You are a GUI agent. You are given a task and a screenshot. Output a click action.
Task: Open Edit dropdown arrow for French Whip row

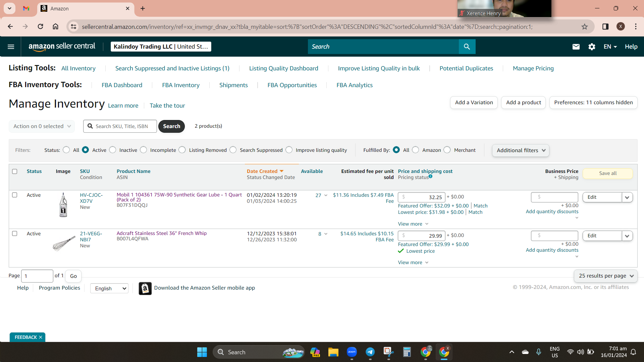[x=627, y=236]
